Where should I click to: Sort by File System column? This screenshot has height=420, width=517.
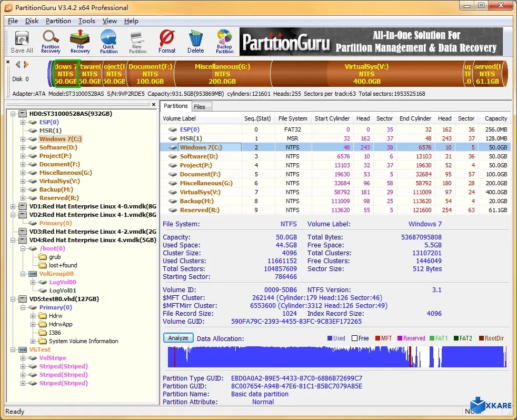(293, 118)
